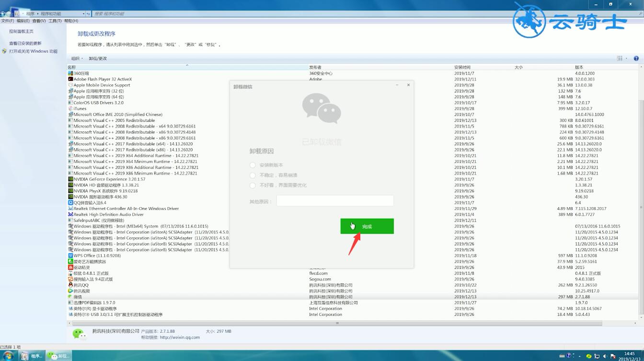Select the 安装新版本 uninstall reason
644x361 pixels.
click(253, 165)
